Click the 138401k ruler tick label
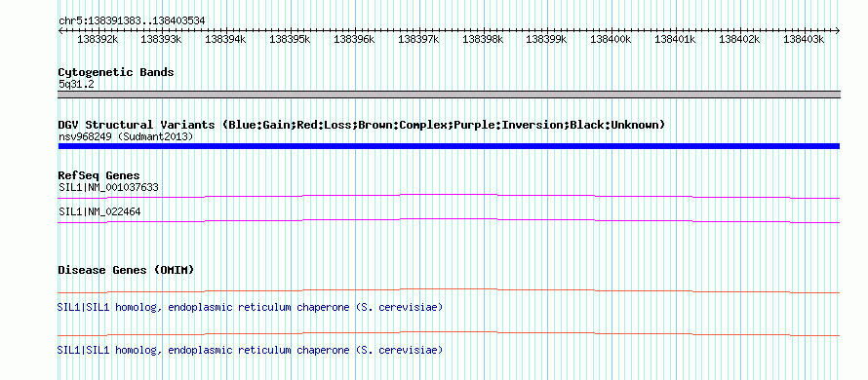The height and width of the screenshot is (380, 868). coord(675,39)
